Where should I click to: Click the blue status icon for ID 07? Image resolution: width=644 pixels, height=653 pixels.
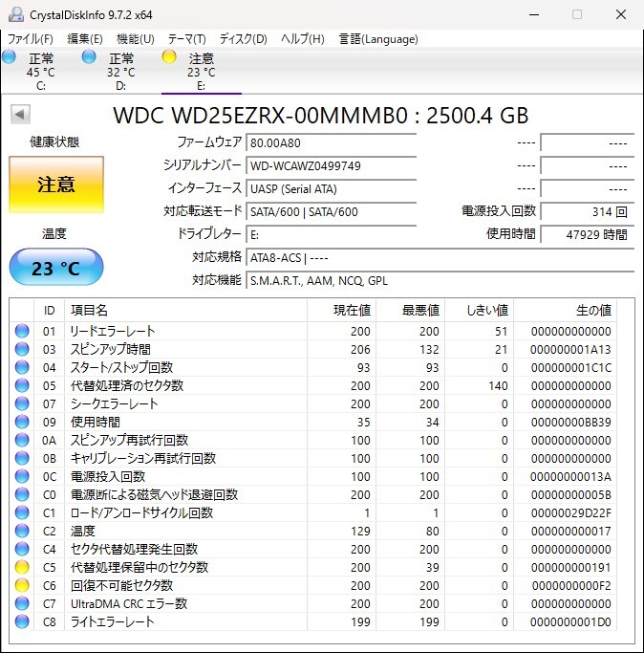click(x=22, y=403)
